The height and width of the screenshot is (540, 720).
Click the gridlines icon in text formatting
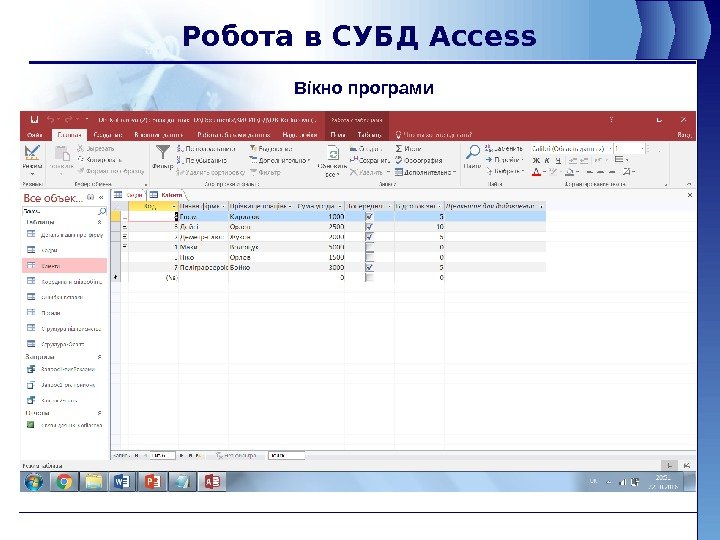pyautogui.click(x=621, y=160)
